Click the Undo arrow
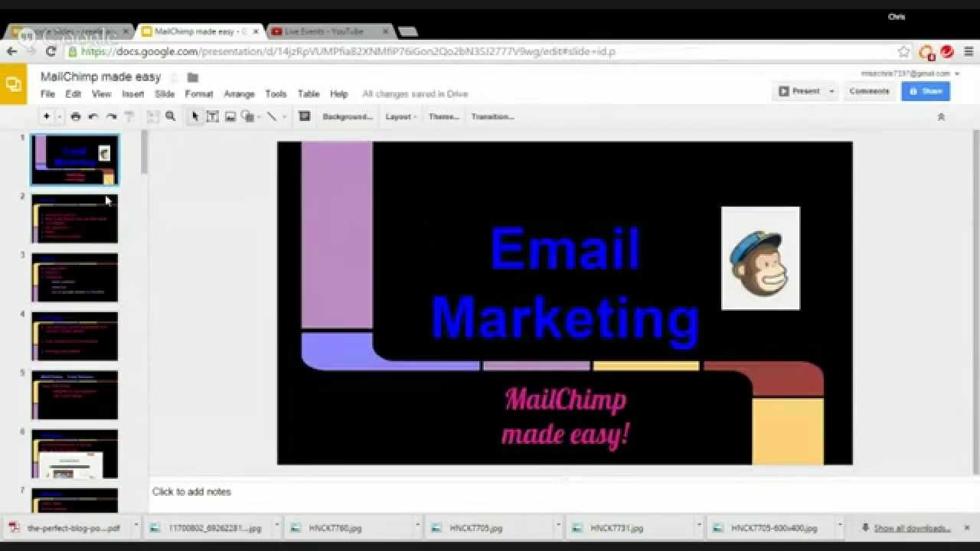This screenshot has width=980, height=551. click(x=93, y=116)
